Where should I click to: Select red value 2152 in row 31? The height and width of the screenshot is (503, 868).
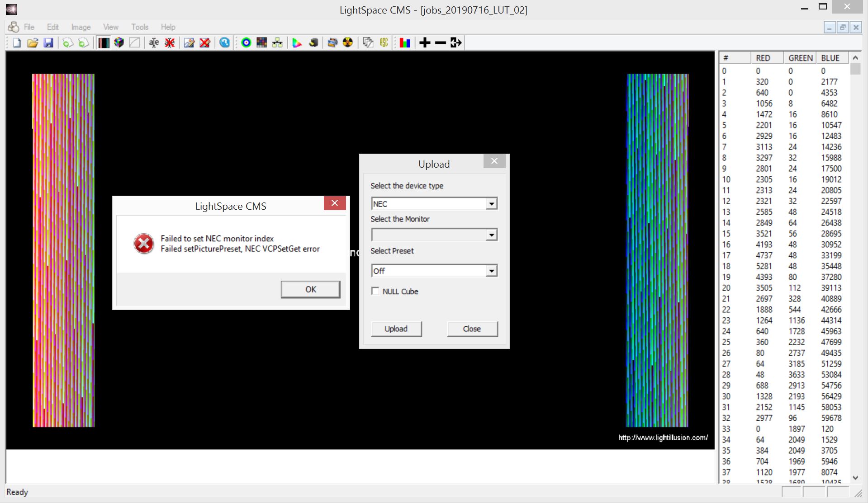(764, 407)
